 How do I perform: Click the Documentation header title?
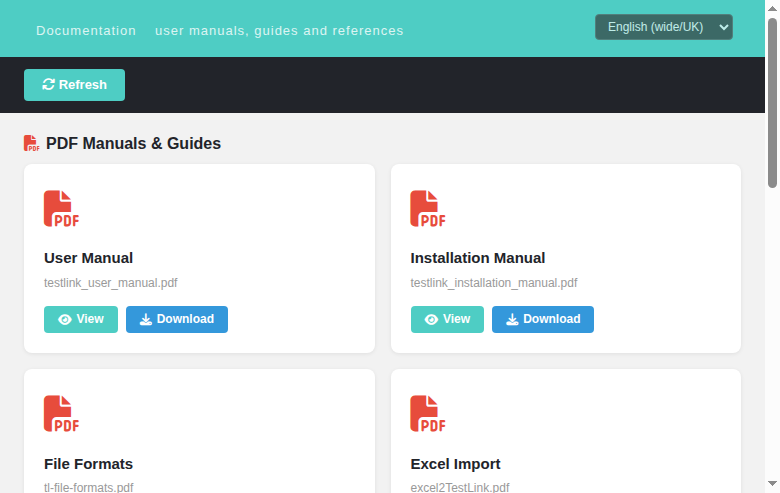[x=86, y=31]
